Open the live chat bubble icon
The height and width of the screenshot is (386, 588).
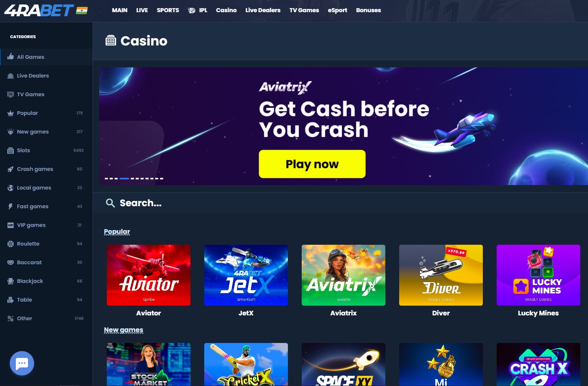pyautogui.click(x=22, y=363)
